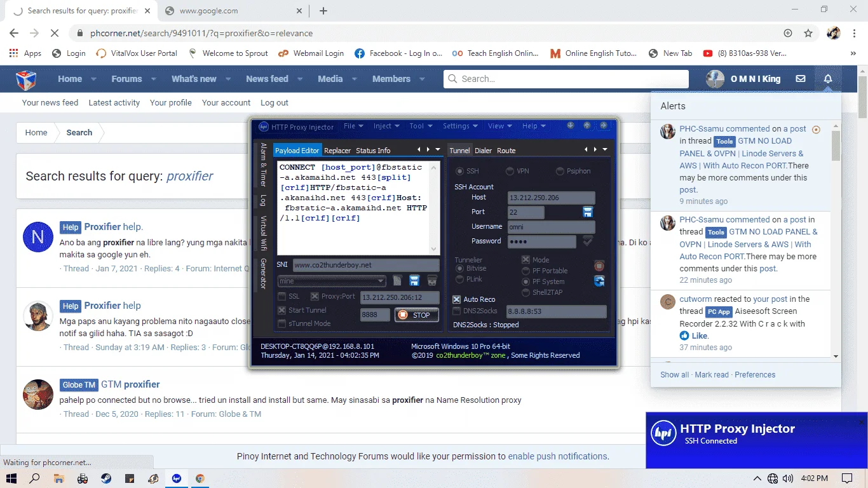Enable the DNS2Socks checkbox

[456, 311]
